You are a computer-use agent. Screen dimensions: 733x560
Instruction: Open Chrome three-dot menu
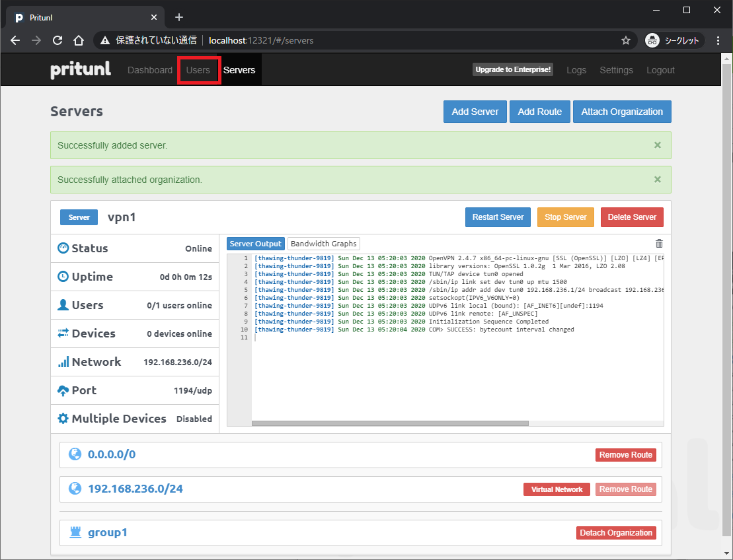click(x=718, y=41)
